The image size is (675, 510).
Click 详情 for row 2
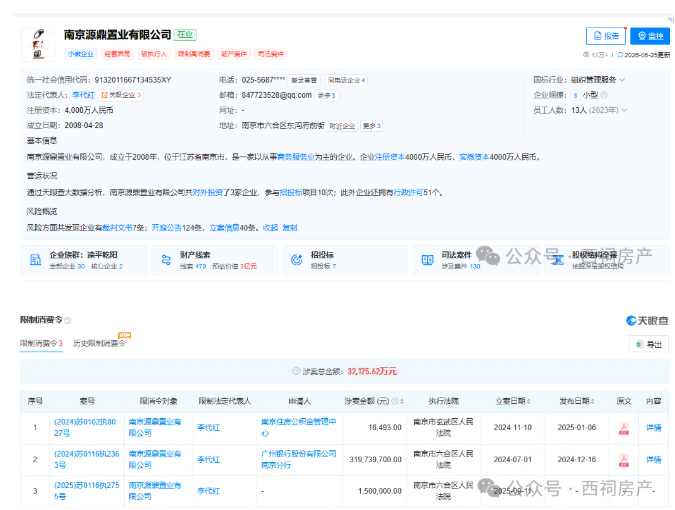[653, 459]
